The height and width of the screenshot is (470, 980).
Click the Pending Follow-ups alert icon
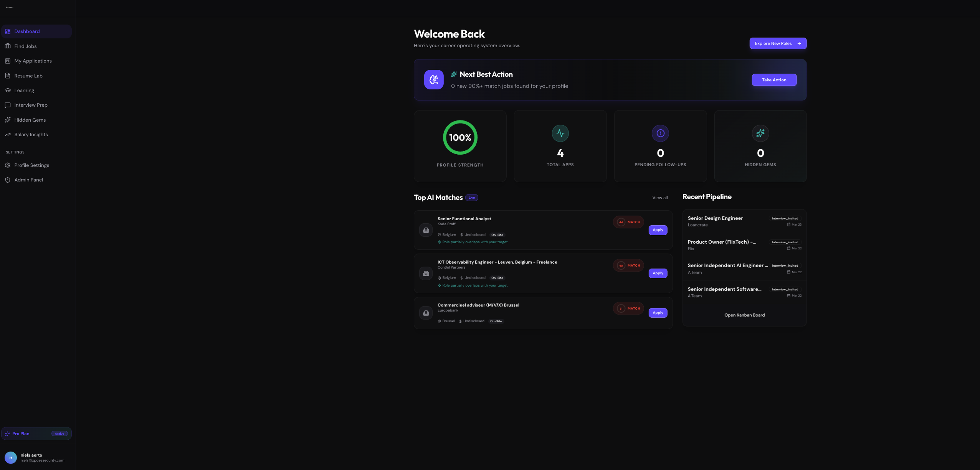pyautogui.click(x=660, y=133)
